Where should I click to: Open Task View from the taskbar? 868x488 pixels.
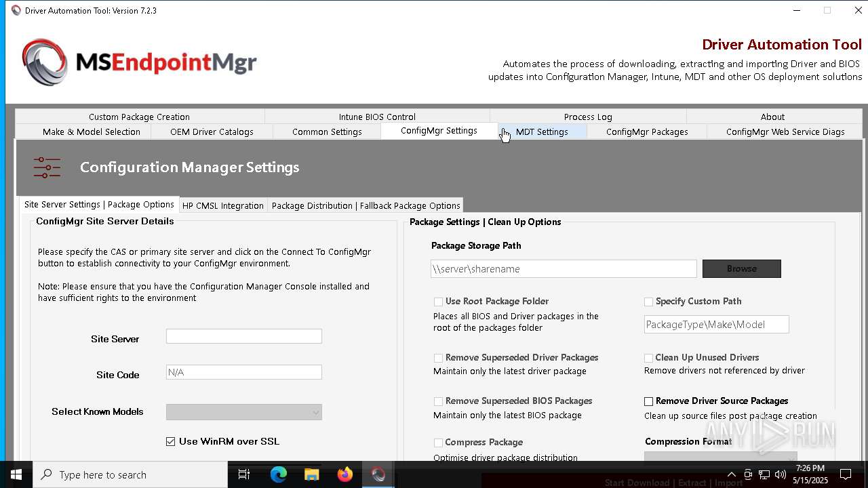(x=244, y=474)
